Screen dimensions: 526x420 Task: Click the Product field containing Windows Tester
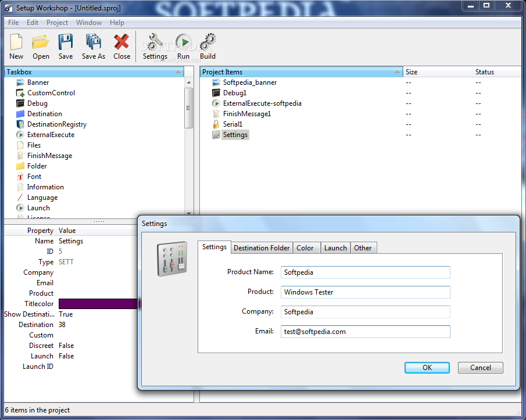click(x=366, y=292)
